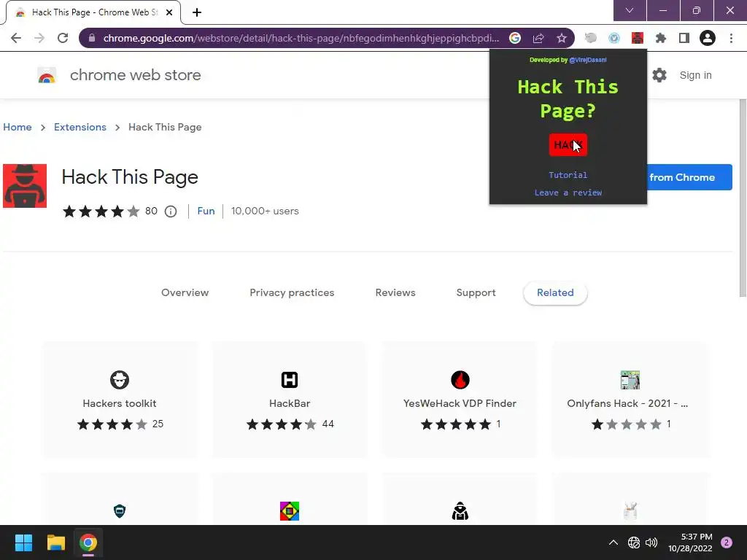Click the YesWeHack VDP Finder title

[x=460, y=403]
